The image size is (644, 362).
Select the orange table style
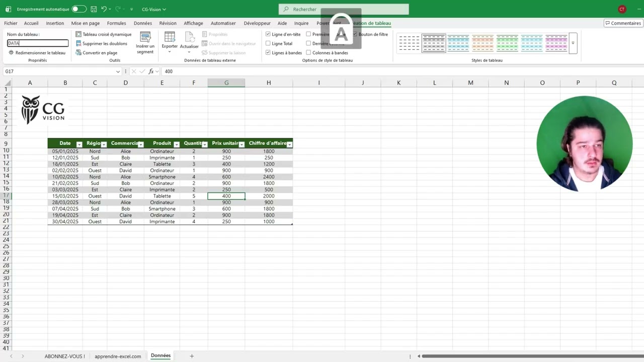point(483,43)
